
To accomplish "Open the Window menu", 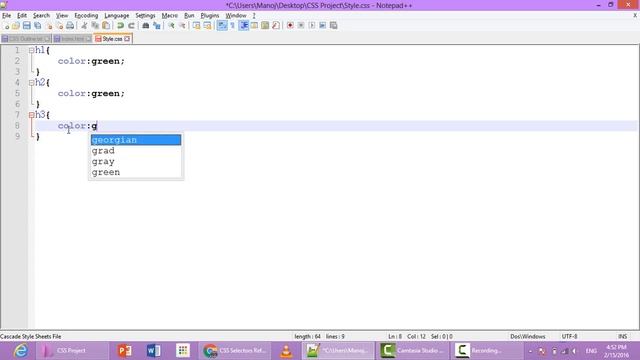I will pos(236,16).
